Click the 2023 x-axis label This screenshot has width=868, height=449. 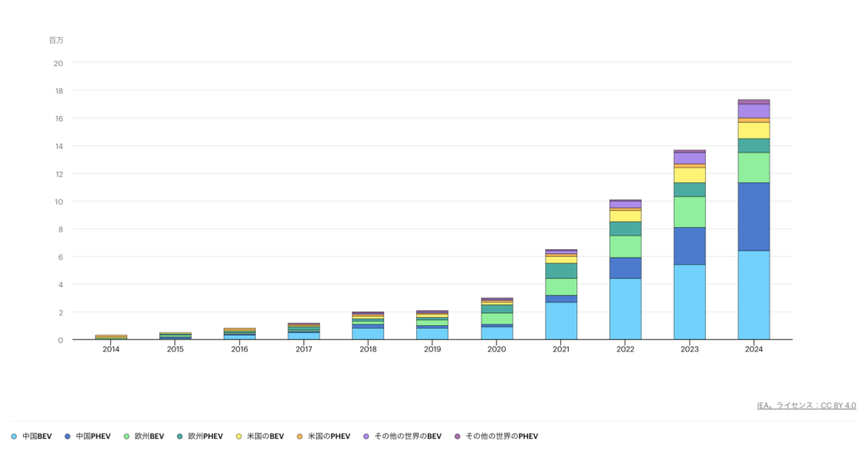[x=689, y=350]
